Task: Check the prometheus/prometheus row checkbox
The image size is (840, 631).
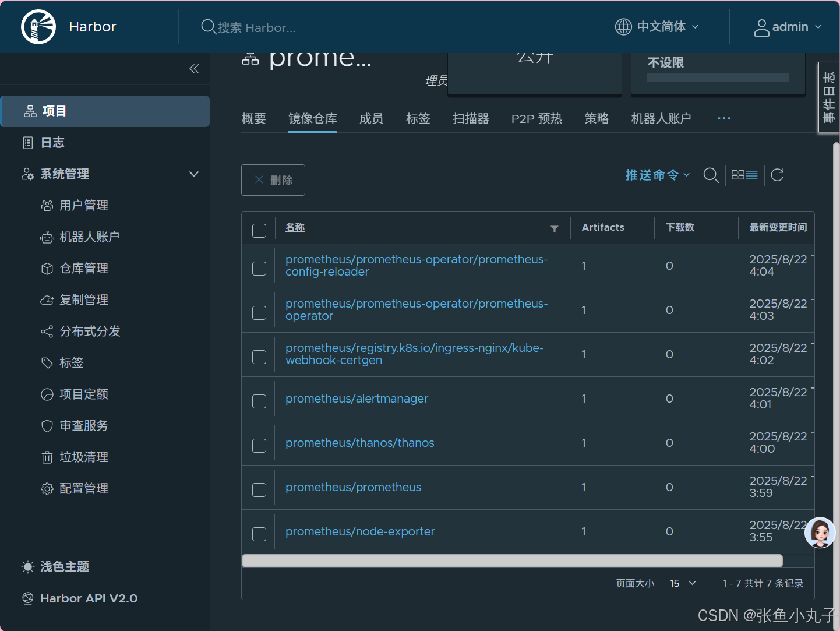Action: coord(259,490)
